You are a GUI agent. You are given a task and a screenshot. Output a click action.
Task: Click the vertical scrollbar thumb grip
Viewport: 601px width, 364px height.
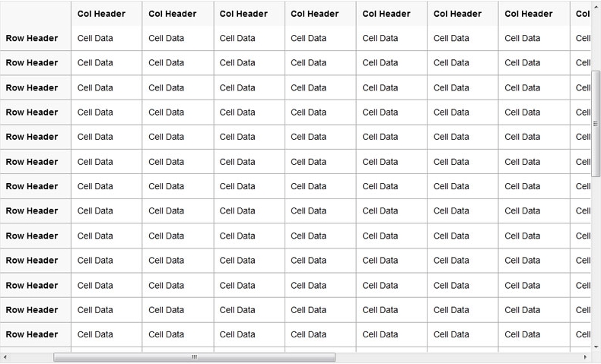(596, 124)
